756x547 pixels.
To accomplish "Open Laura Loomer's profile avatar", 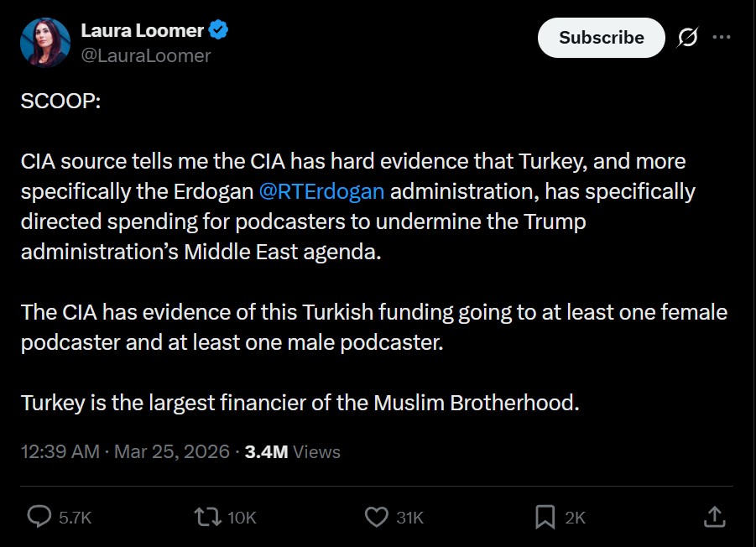I will pos(44,42).
